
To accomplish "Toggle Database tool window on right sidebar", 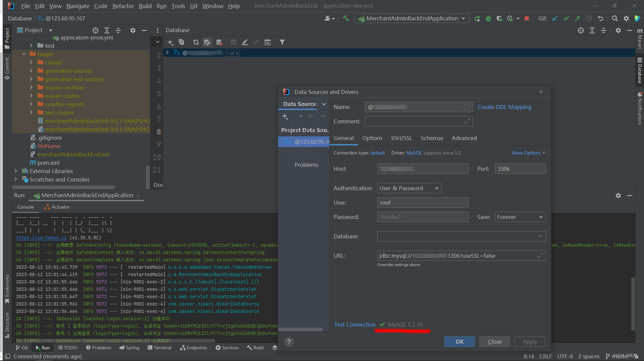I will [640, 71].
